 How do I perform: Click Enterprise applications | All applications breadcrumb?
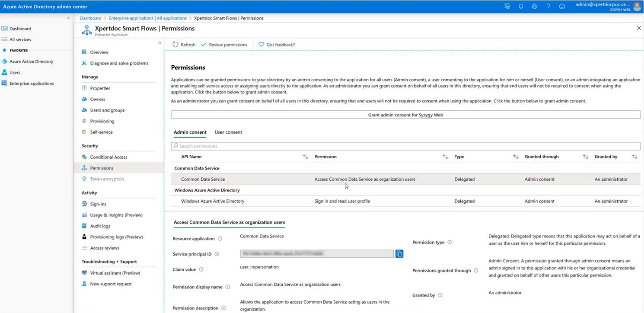(148, 18)
